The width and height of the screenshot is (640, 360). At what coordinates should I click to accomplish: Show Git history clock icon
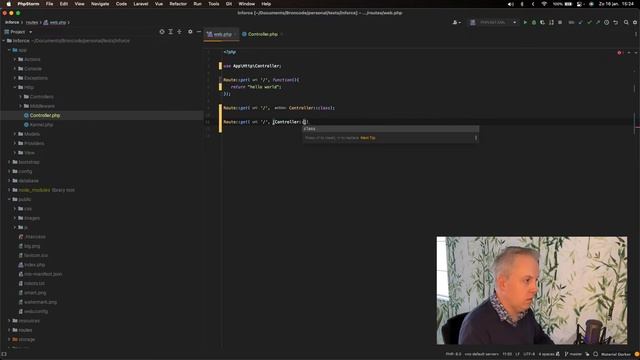point(607,22)
